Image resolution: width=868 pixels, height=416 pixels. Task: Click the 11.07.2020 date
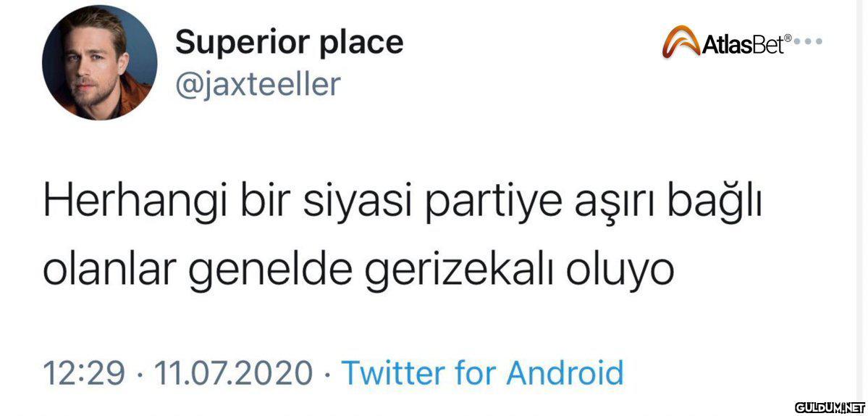coord(232,373)
